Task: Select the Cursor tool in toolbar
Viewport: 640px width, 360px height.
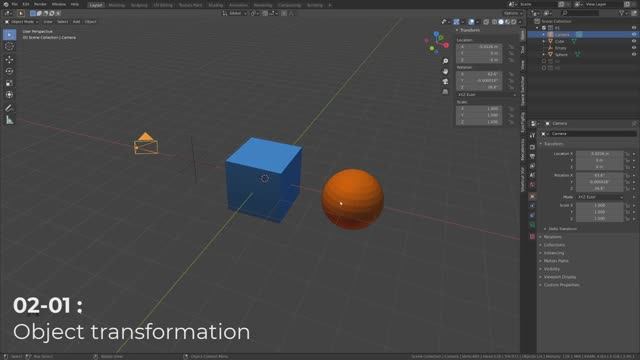Action: [9, 46]
